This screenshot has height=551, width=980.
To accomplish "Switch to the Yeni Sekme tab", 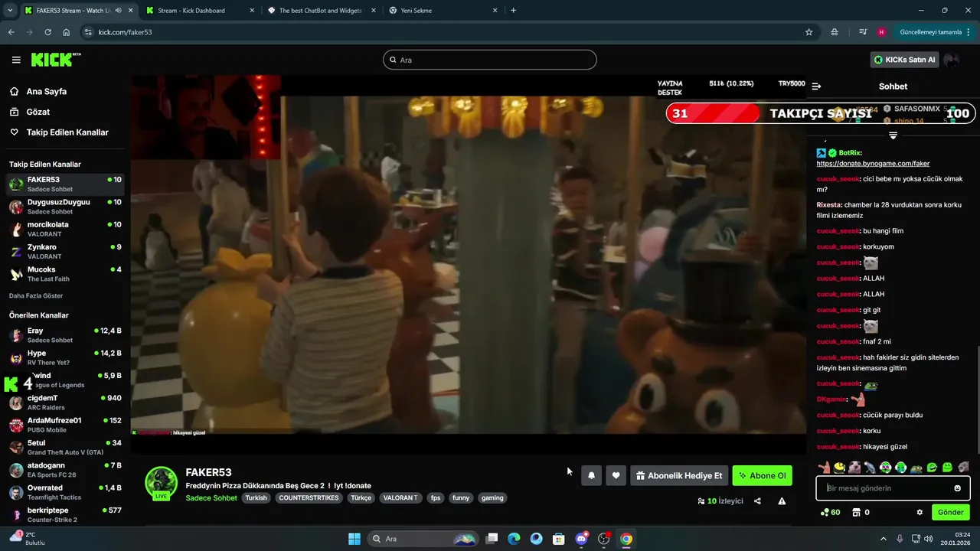I will [443, 11].
